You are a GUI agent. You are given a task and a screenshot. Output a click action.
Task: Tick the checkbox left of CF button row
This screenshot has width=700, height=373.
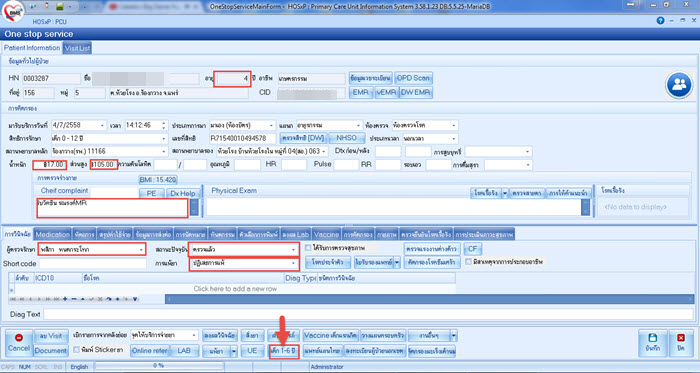308,248
